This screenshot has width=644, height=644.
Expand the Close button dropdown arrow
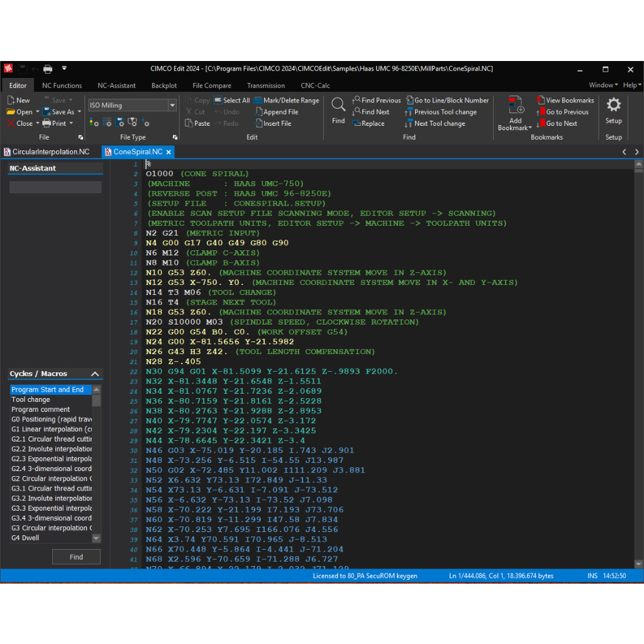(38, 123)
